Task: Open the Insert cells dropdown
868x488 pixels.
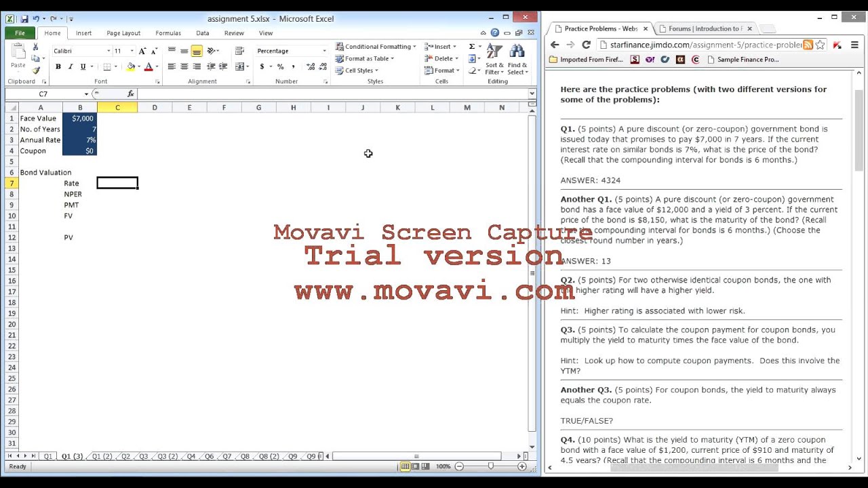Action: pos(441,47)
